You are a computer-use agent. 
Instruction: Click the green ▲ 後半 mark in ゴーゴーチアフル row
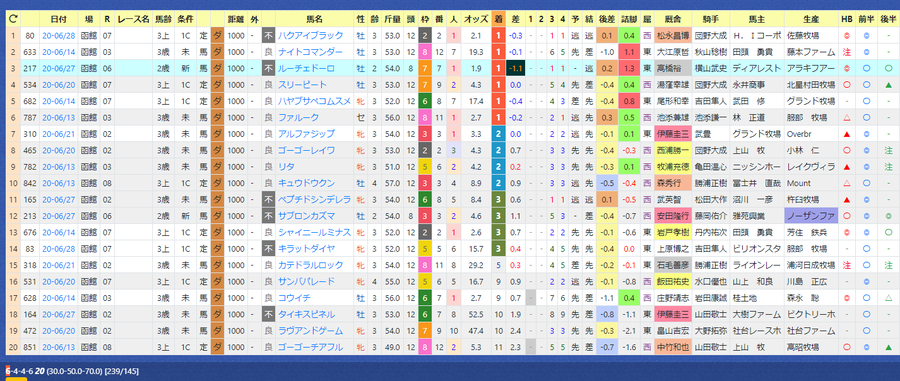(888, 348)
